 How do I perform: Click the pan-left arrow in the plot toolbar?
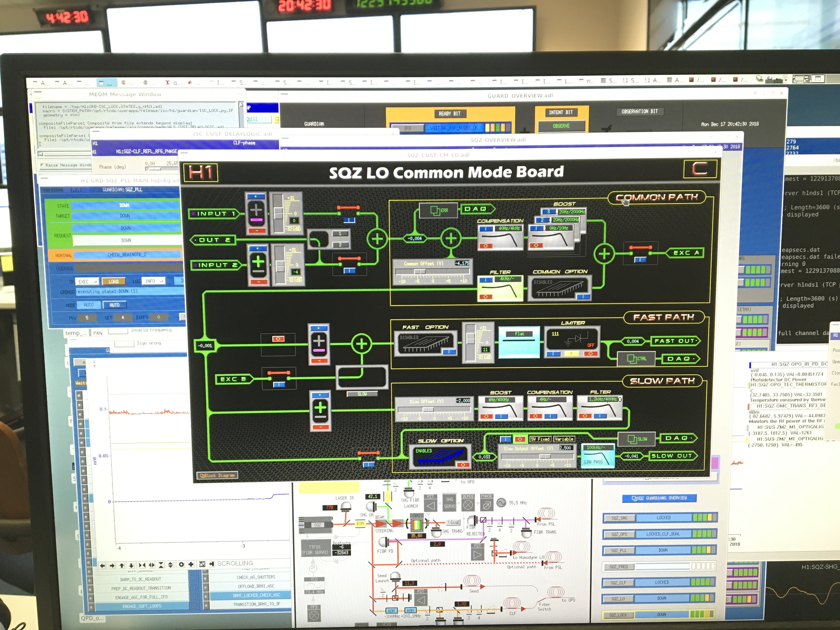[102, 565]
